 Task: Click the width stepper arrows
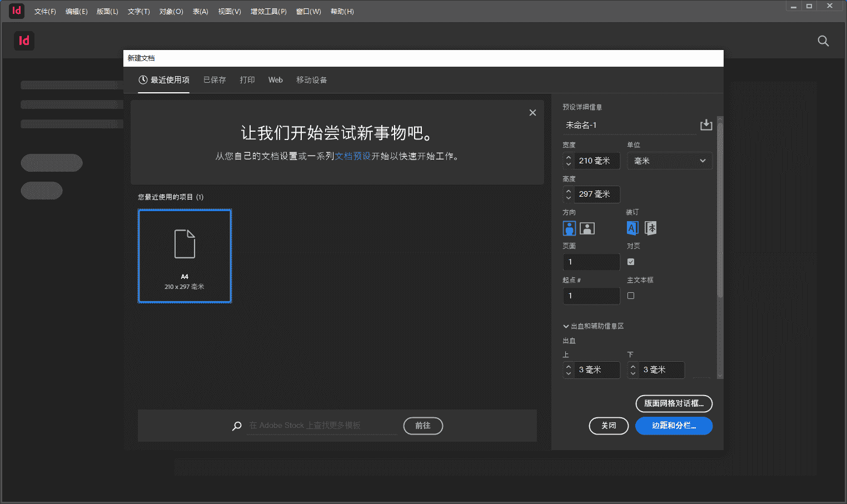(569, 161)
